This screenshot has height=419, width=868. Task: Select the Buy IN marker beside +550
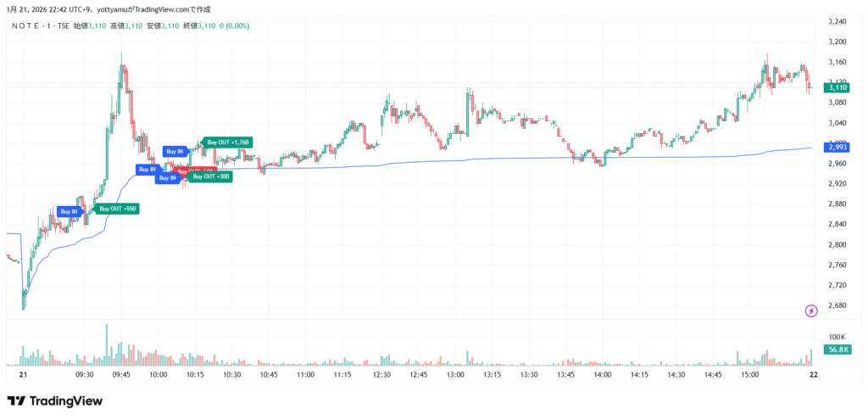[69, 211]
